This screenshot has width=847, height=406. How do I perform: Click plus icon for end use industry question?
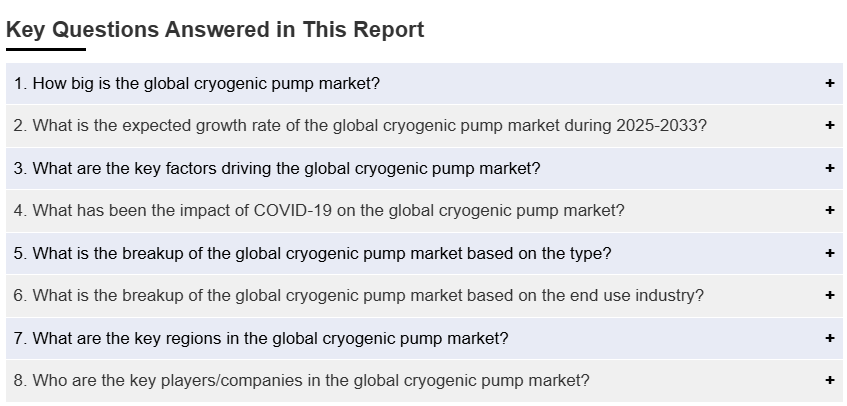click(829, 296)
